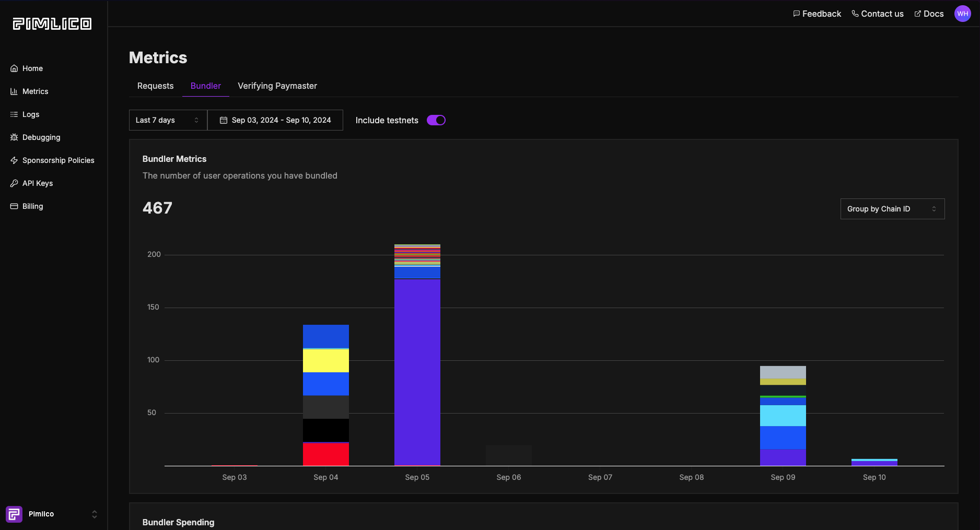Image resolution: width=980 pixels, height=530 pixels.
Task: Open the WH user avatar menu
Action: point(963,14)
